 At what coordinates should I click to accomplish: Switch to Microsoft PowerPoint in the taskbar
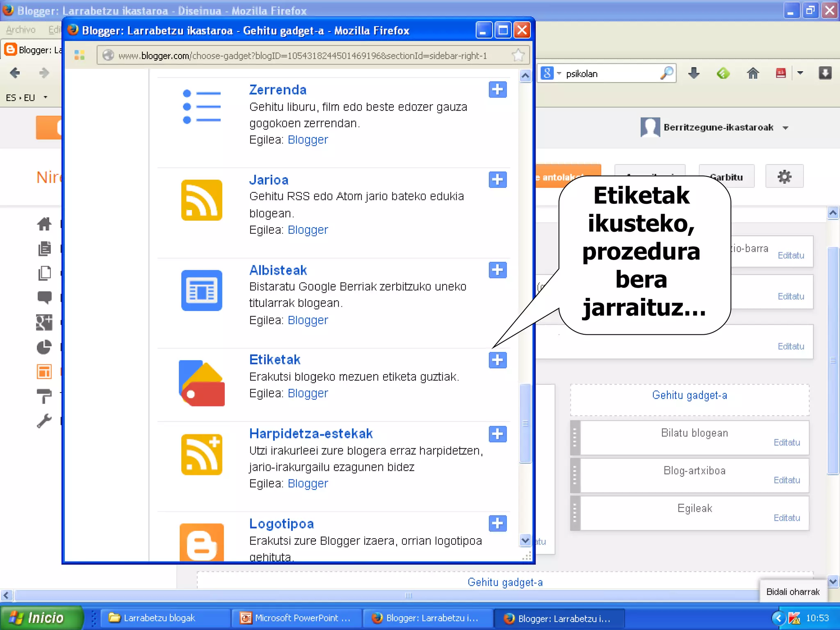[x=296, y=618]
